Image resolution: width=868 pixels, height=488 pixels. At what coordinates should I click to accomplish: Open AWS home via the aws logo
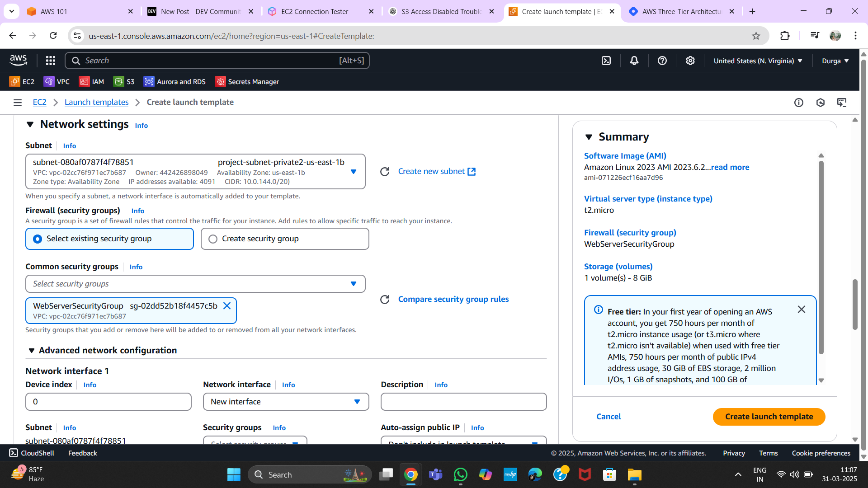click(x=19, y=60)
